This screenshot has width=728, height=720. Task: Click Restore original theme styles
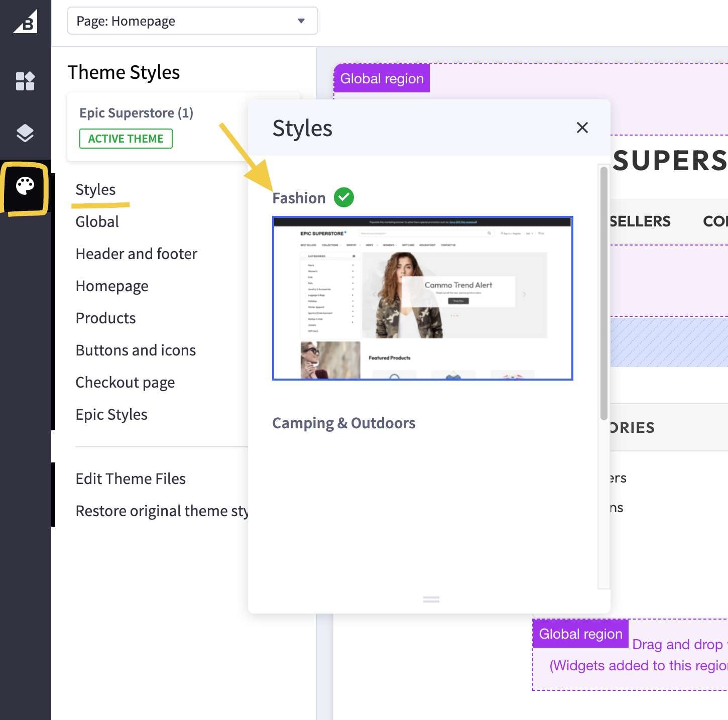pyautogui.click(x=162, y=511)
